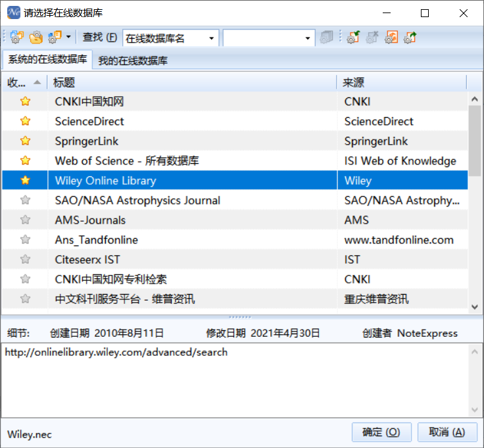Click the database list scrollbar thumb
The image size is (484, 448).
pyautogui.click(x=475, y=141)
